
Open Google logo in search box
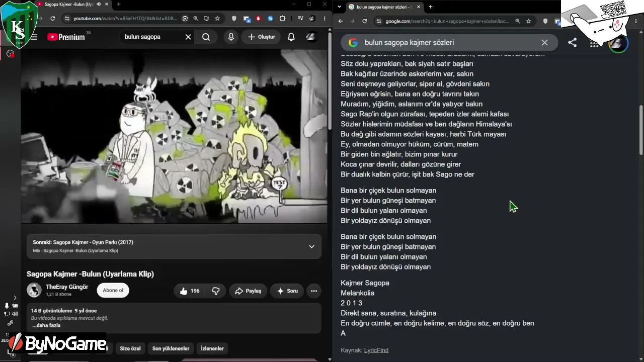pos(353,43)
